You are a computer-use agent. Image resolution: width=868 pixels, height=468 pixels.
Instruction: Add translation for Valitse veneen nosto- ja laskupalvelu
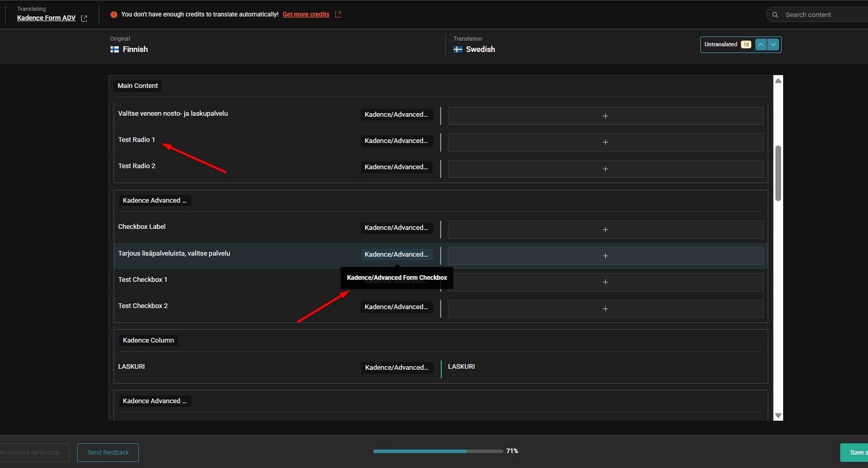(605, 116)
